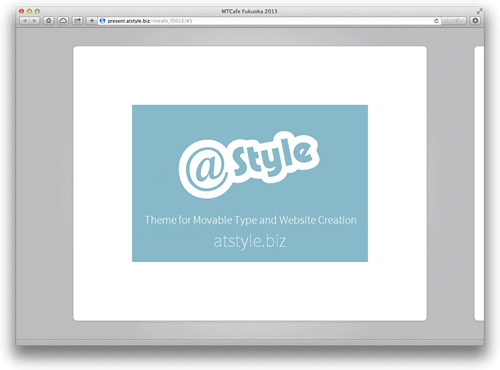The height and width of the screenshot is (370, 500).
Task: Open the downloads button at toolbar end
Action: 475,21
